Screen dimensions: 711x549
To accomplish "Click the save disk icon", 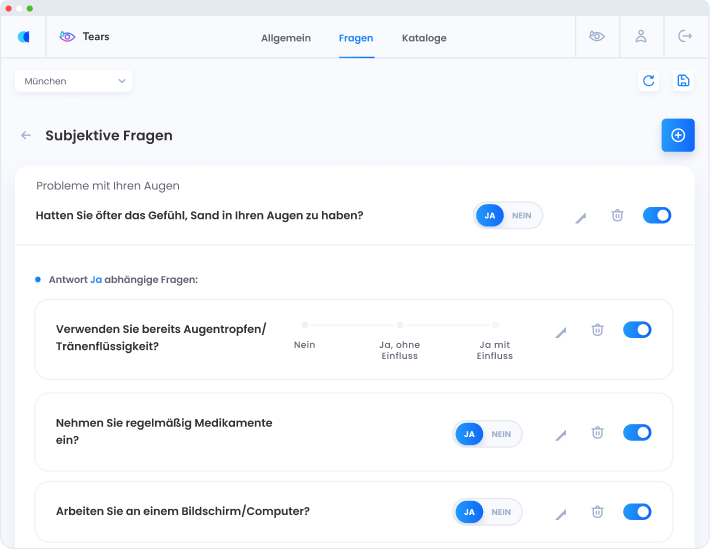I will pyautogui.click(x=683, y=81).
